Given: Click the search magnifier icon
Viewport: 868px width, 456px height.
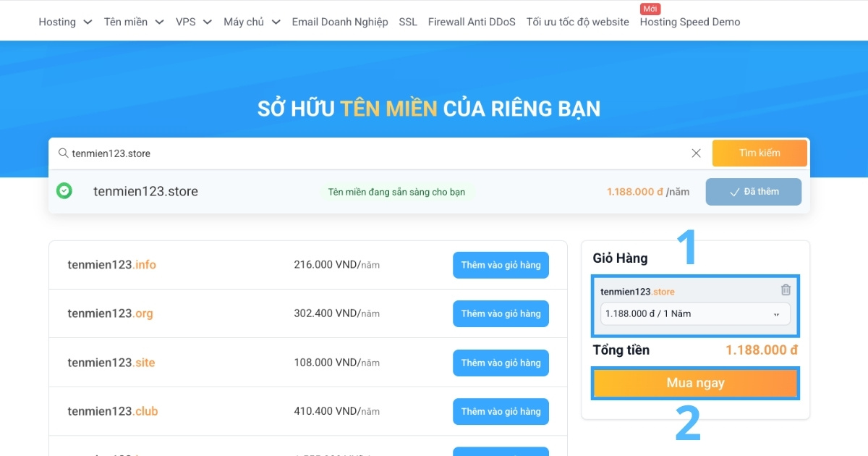Looking at the screenshot, I should [x=63, y=153].
